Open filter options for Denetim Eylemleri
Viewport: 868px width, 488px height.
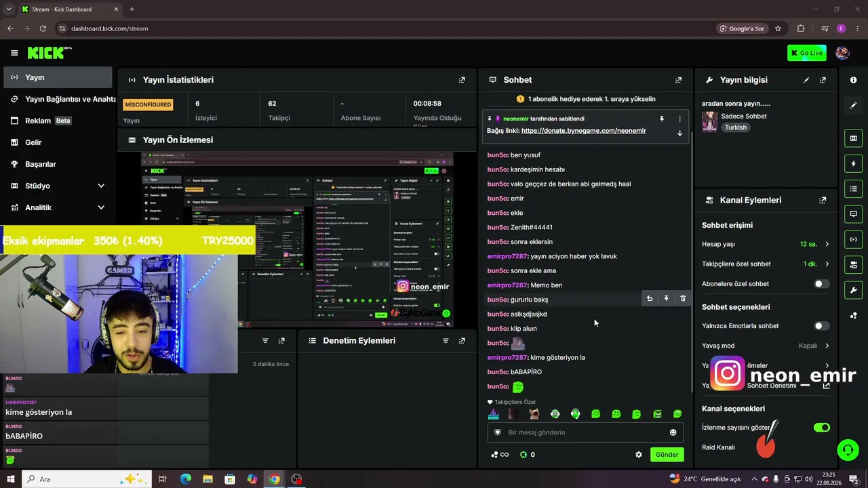446,341
